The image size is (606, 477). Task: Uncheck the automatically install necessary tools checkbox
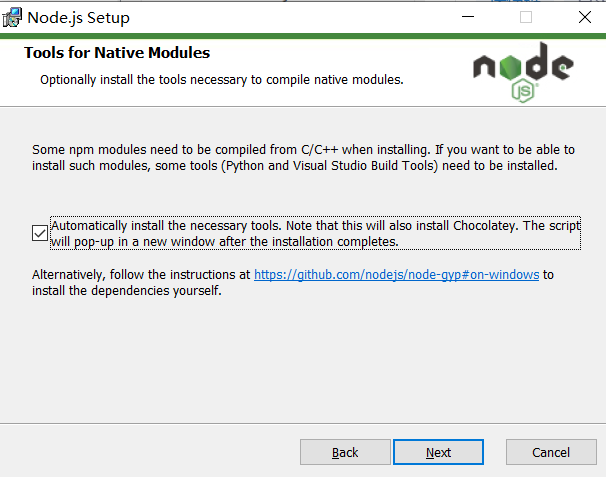coord(40,233)
